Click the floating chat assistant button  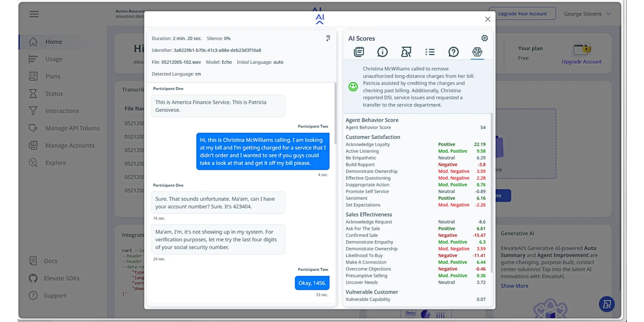coord(607,305)
